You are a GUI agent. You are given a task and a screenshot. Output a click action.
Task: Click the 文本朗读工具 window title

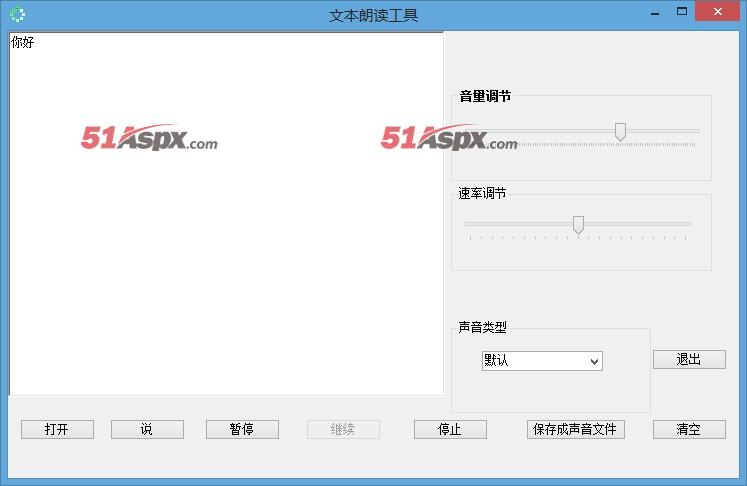[x=374, y=16]
